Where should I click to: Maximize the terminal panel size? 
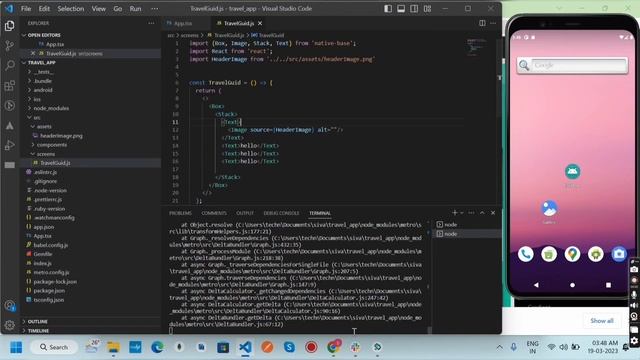(482, 213)
